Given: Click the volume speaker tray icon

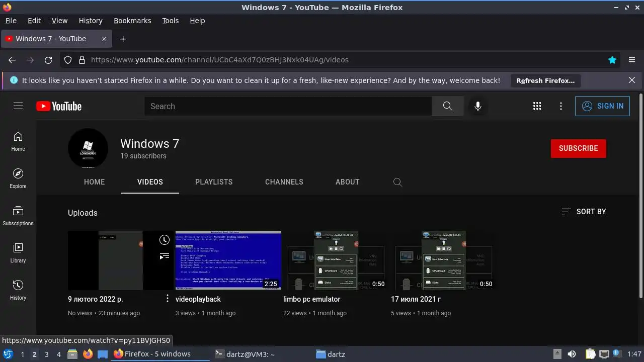Looking at the screenshot, I should (x=572, y=354).
